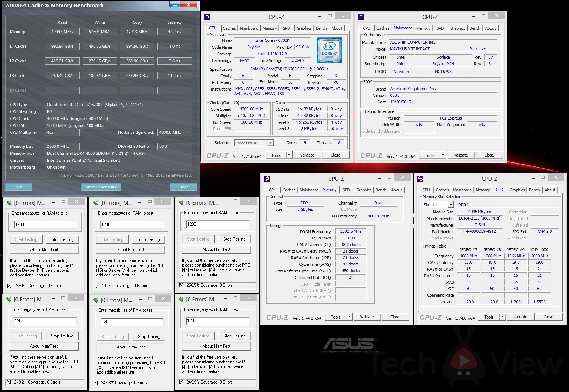Click the Close button in the AIDA64 benchmark window

(183, 187)
